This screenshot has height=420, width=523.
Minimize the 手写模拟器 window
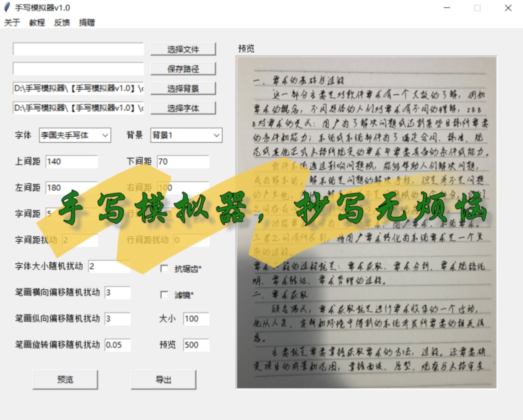pos(447,8)
